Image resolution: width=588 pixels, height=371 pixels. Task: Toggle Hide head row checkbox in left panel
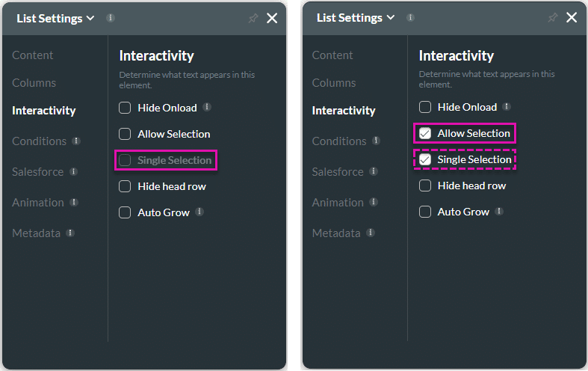pyautogui.click(x=125, y=186)
